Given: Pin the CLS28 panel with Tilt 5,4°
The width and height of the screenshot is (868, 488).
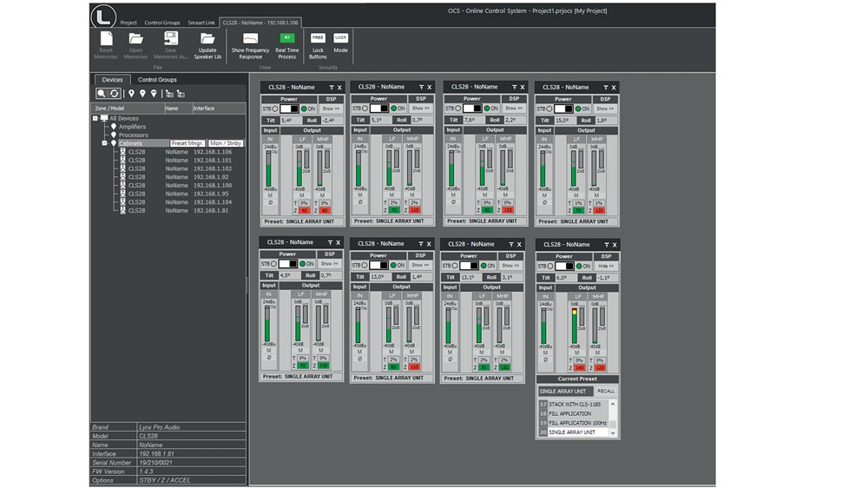Looking at the screenshot, I should pyautogui.click(x=332, y=88).
